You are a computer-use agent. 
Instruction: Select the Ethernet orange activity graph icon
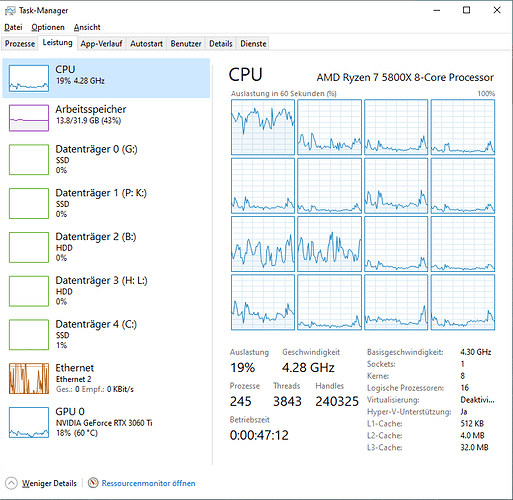point(29,379)
